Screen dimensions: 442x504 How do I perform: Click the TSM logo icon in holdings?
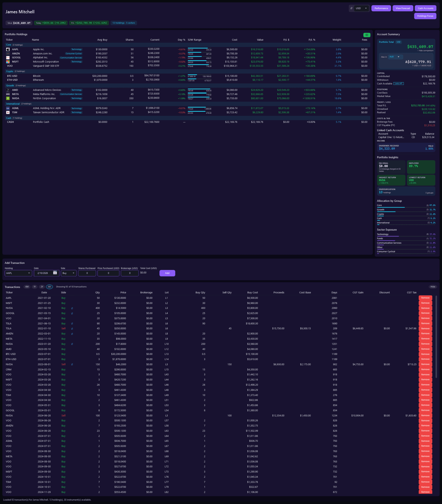pos(8,112)
